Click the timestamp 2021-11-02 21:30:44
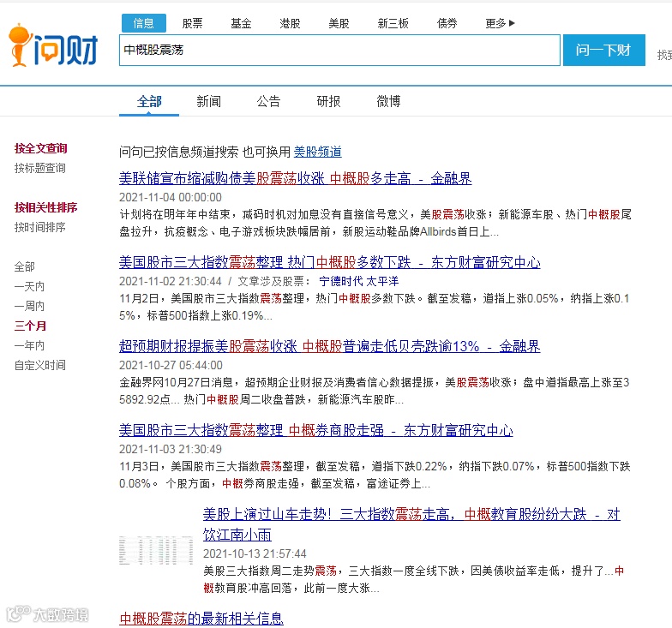 pyautogui.click(x=171, y=281)
